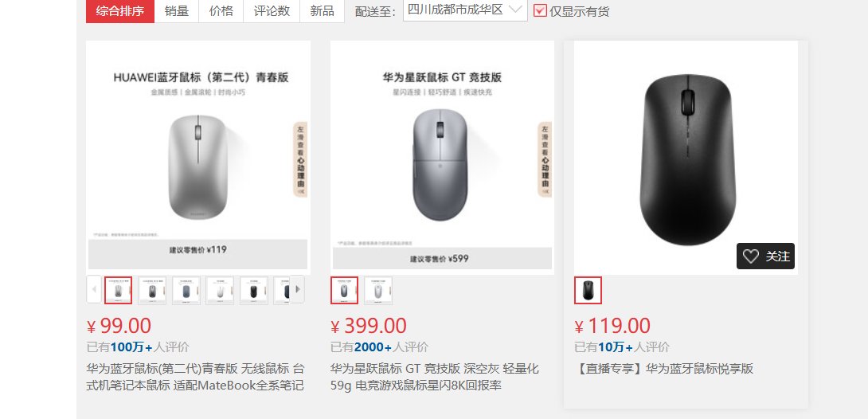Open the 华为星跃鼠标 GT 竞技版 title link
Viewport: 868px width, 419px height.
coord(435,377)
